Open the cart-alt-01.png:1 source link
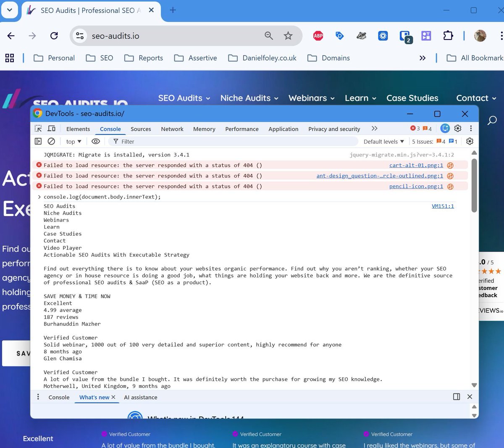Viewport: 504px width, 448px height. tap(416, 166)
